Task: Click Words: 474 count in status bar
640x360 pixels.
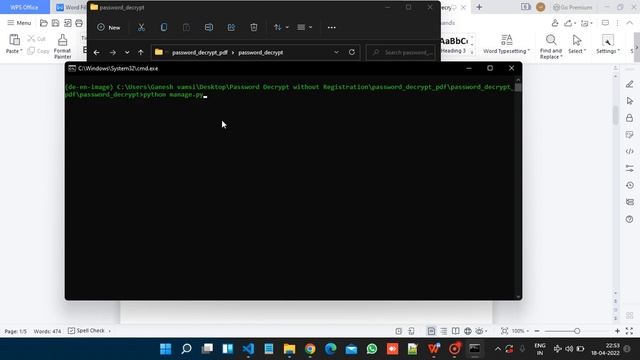Action: (x=47, y=331)
